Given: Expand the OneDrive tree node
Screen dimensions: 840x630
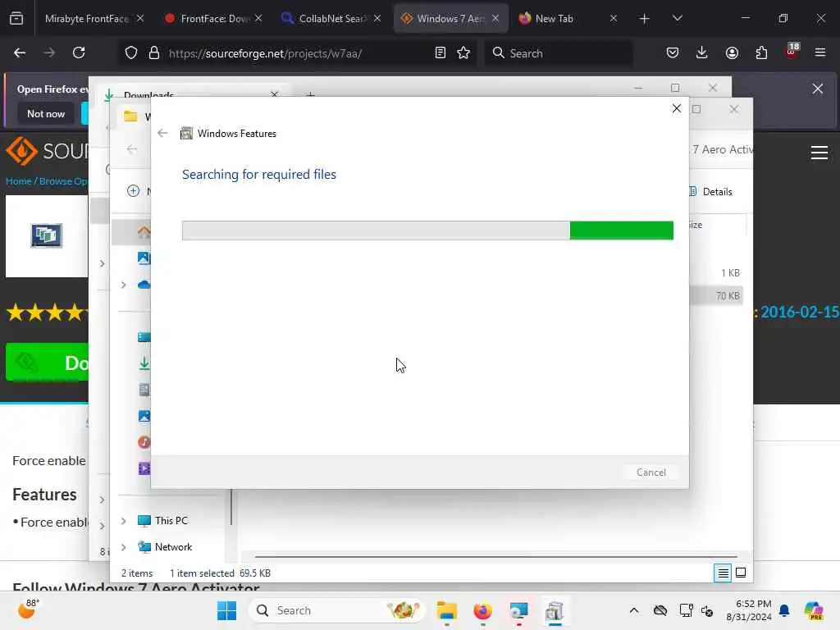Looking at the screenshot, I should pyautogui.click(x=124, y=285).
